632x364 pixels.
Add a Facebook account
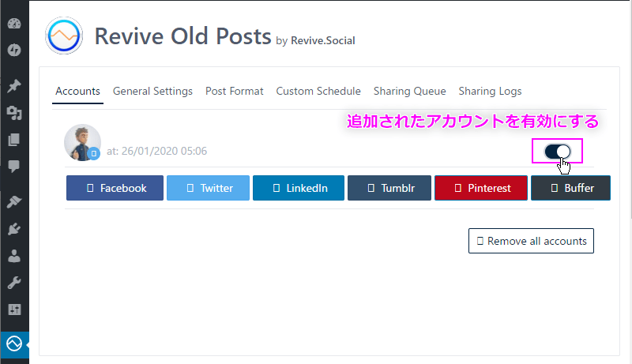click(x=115, y=188)
